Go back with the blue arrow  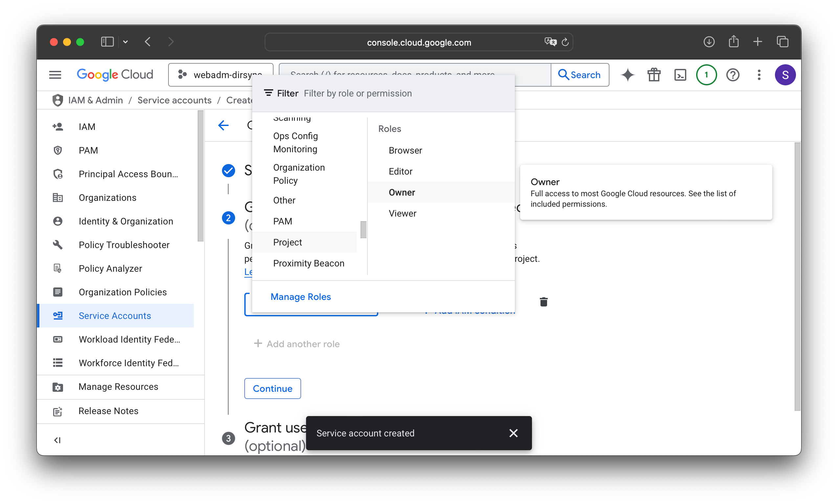[x=223, y=125]
